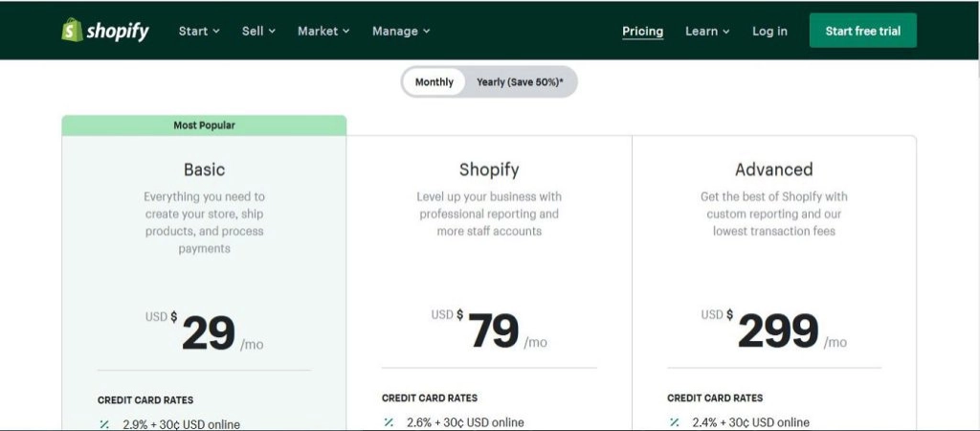Expand the Start dropdown menu
Image resolution: width=980 pixels, height=431 pixels.
coord(199,31)
